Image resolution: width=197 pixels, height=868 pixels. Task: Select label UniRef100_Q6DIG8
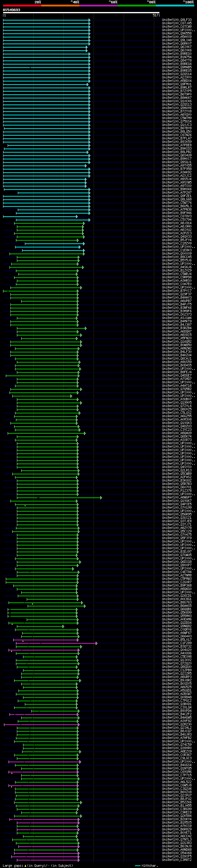[177, 562]
